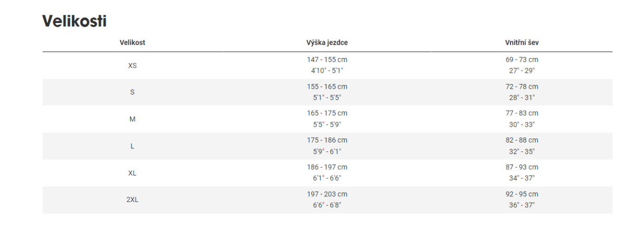Screen dimensions: 644x235
Task: Click the S size cell
Action: [x=132, y=92]
